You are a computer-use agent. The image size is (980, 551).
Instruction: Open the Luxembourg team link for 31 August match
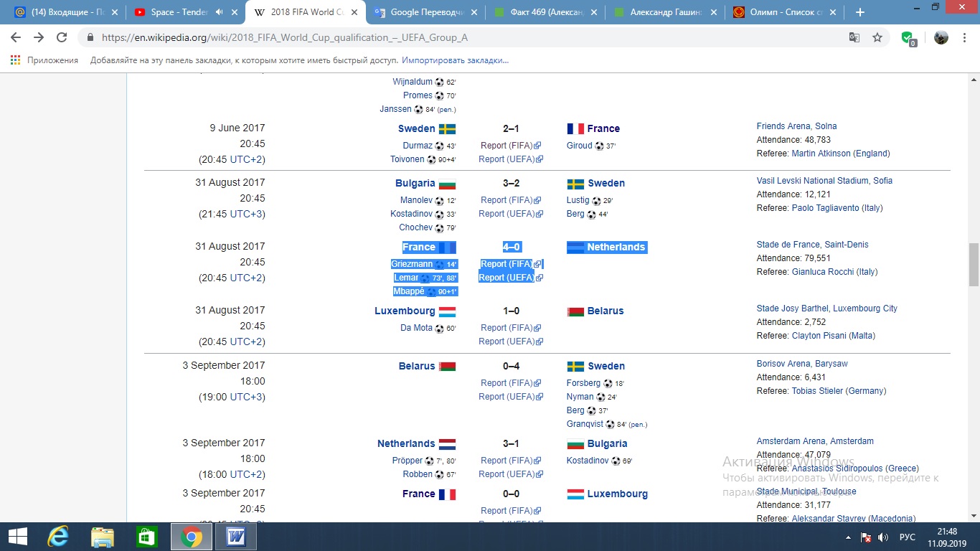pos(405,311)
